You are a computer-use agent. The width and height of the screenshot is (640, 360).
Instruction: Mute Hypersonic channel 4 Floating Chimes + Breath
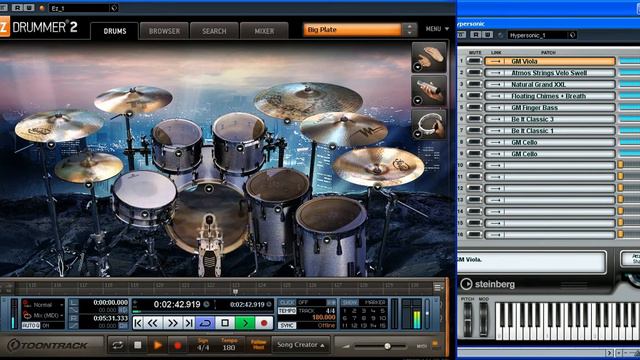[x=474, y=96]
